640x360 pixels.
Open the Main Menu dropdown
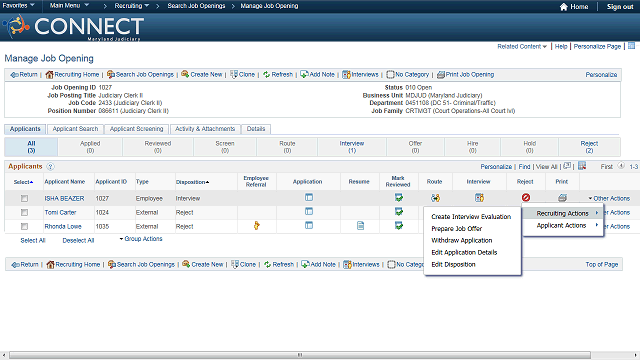69,6
